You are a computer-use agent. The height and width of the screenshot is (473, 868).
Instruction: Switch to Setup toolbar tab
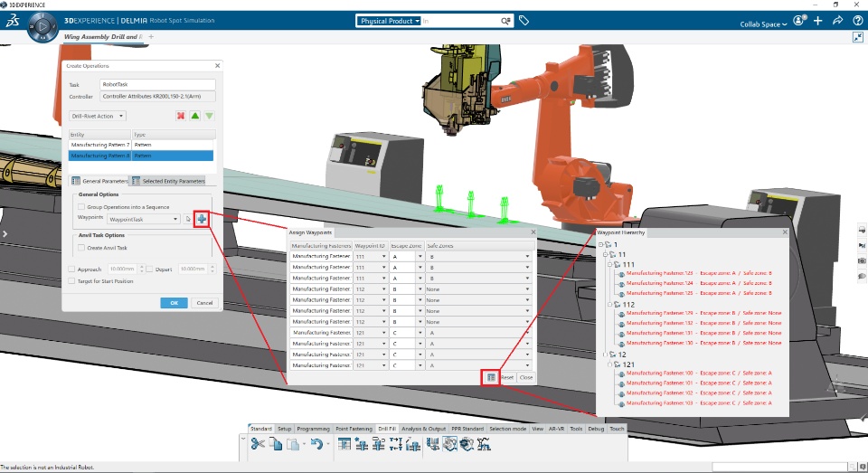coord(285,429)
